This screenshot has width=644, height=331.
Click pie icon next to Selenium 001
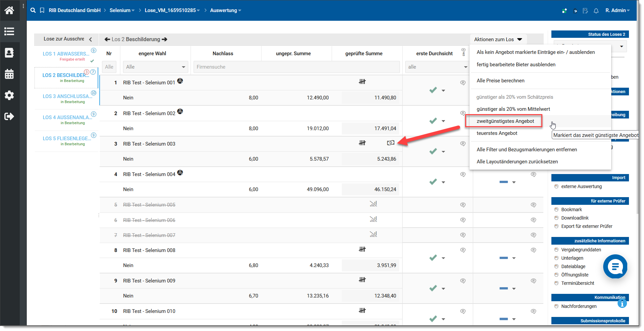coord(180,81)
